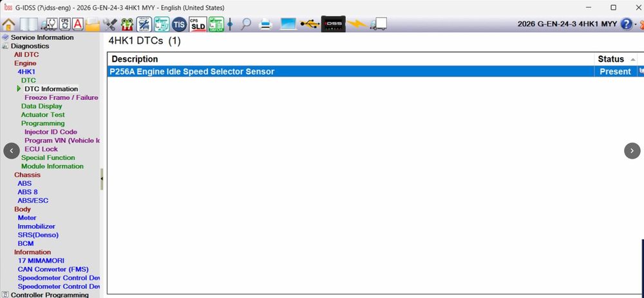Select All DTC in the sidebar
This screenshot has height=298, width=644.
26,55
